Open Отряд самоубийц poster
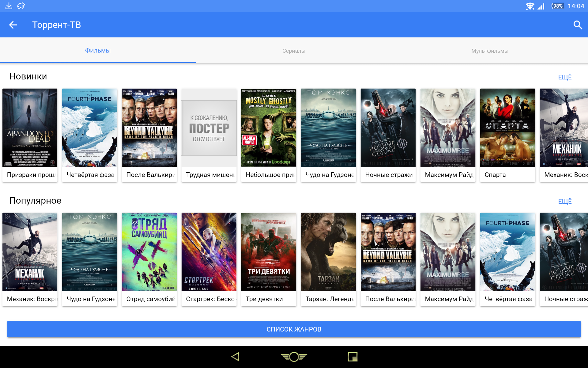Image resolution: width=588 pixels, height=368 pixels. point(149,252)
